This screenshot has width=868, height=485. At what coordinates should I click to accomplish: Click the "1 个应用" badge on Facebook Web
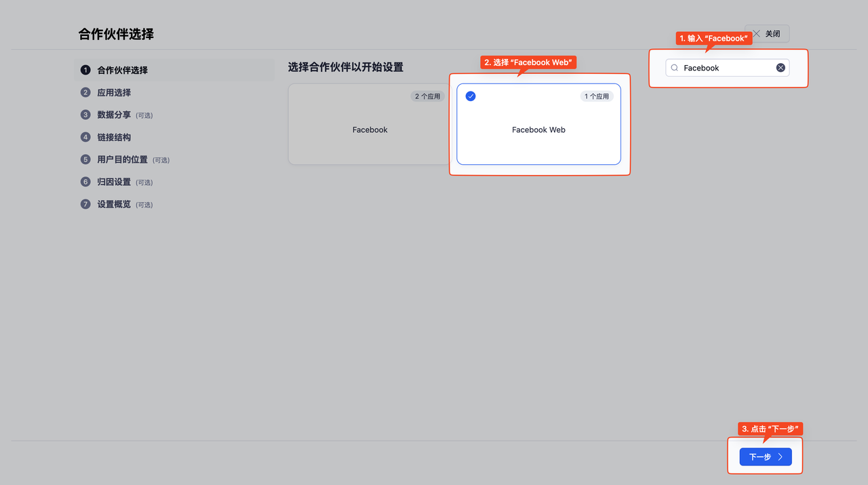coord(597,96)
